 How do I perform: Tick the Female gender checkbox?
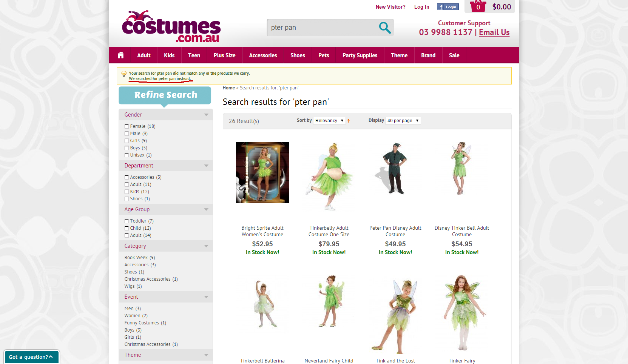[127, 126]
